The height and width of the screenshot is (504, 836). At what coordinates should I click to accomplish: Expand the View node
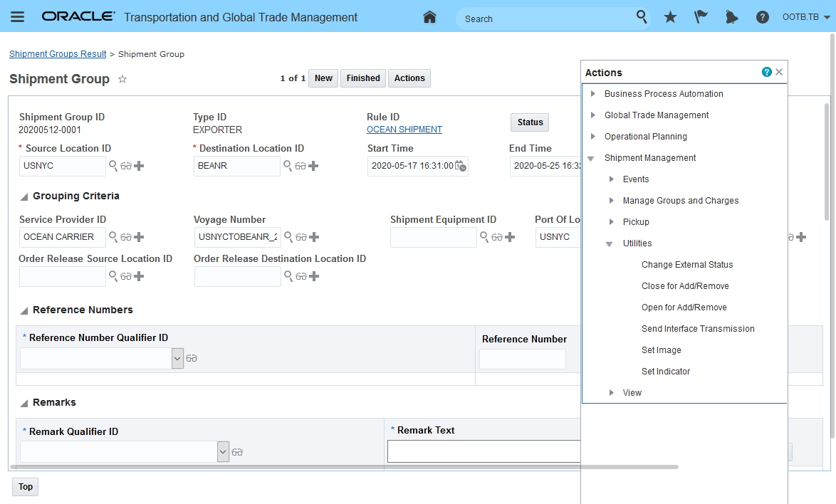tap(612, 393)
